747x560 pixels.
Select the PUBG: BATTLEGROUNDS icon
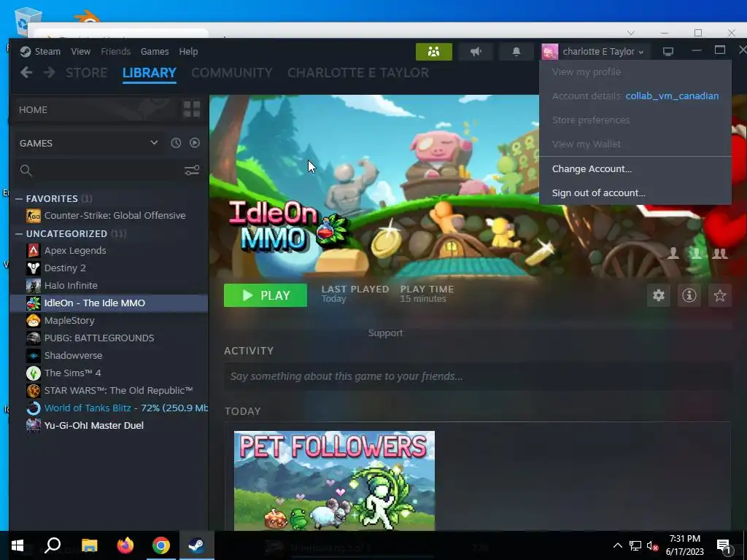point(34,338)
